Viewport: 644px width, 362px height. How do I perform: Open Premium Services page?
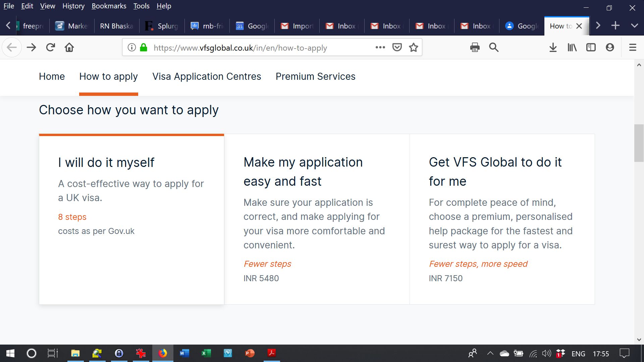tap(315, 76)
